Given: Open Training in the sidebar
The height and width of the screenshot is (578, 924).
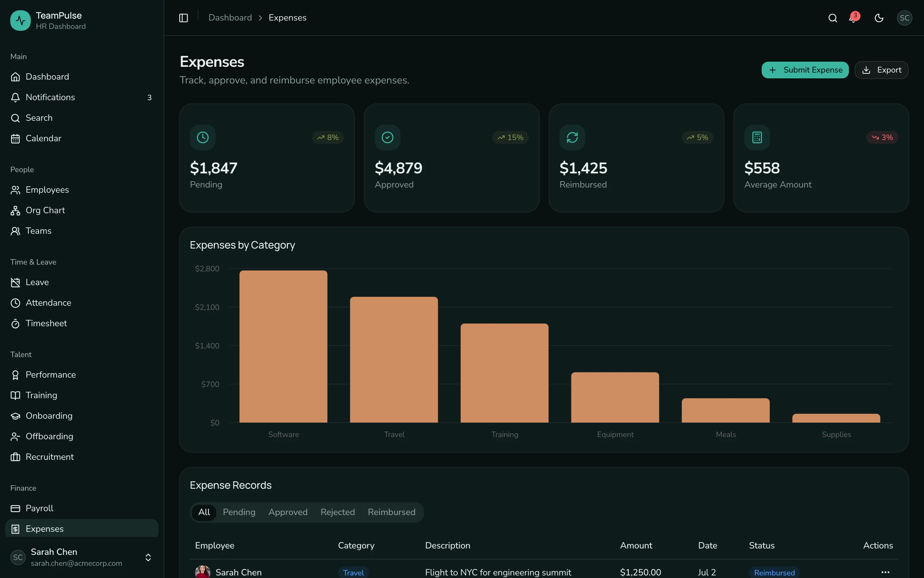Looking at the screenshot, I should [x=82, y=395].
